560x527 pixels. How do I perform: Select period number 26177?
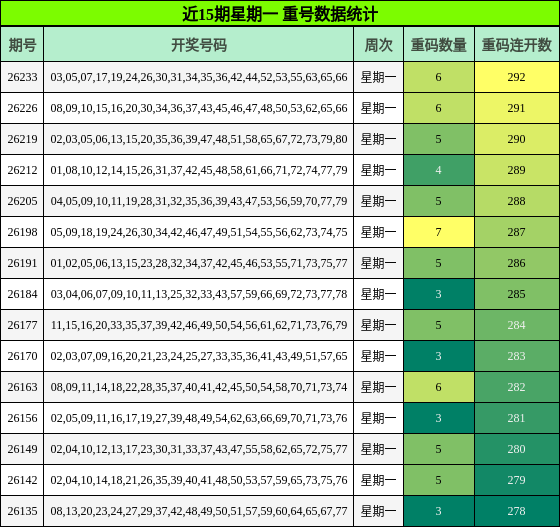[x=22, y=325]
